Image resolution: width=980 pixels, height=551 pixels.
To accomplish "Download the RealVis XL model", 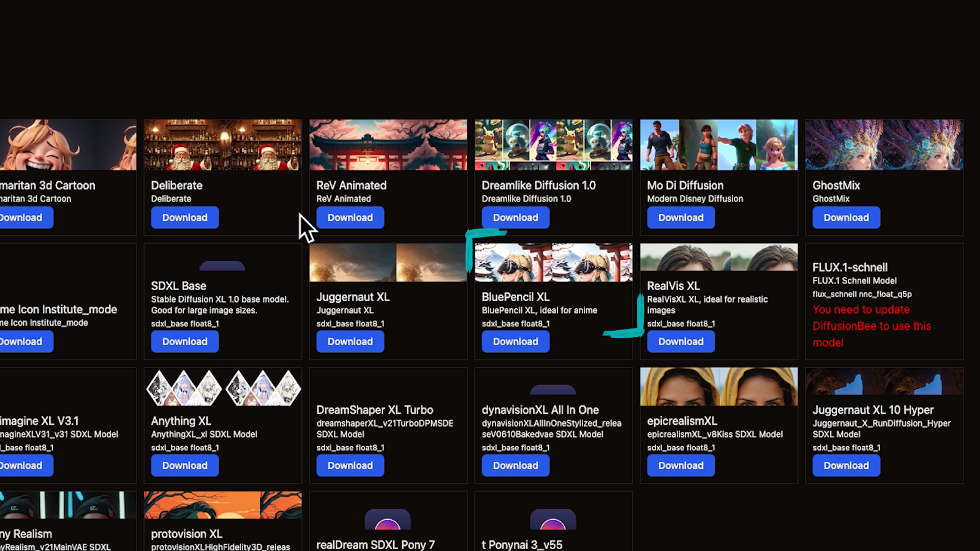I will [681, 342].
